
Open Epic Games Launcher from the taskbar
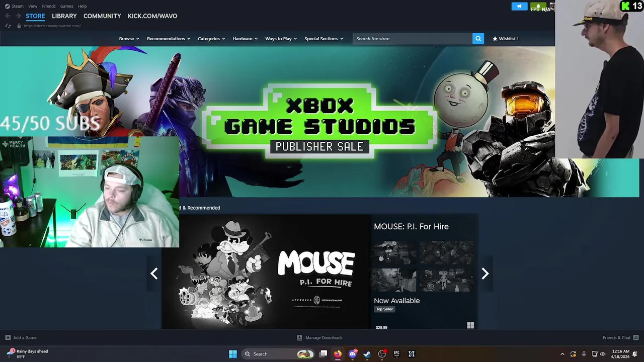coord(396,354)
